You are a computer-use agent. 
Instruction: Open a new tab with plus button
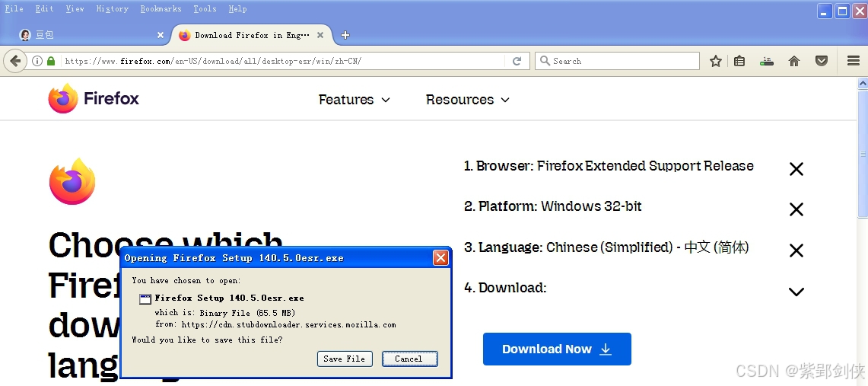[345, 35]
